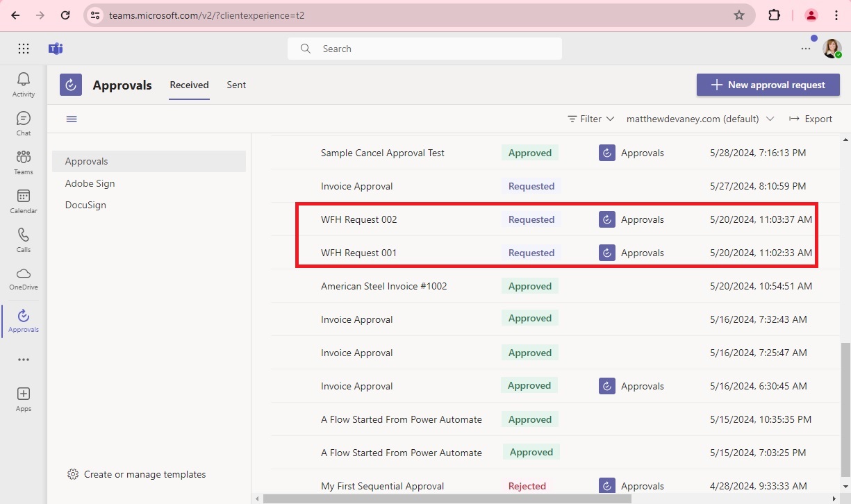The height and width of the screenshot is (504, 851).
Task: Select the Teams icon in the sidebar
Action: pyautogui.click(x=23, y=161)
